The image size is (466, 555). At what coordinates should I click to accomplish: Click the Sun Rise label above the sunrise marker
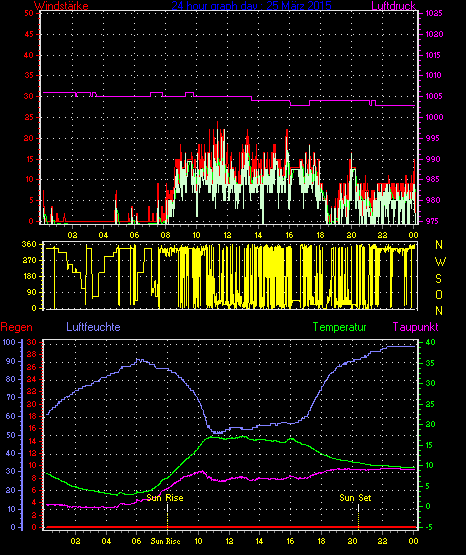coord(165,498)
